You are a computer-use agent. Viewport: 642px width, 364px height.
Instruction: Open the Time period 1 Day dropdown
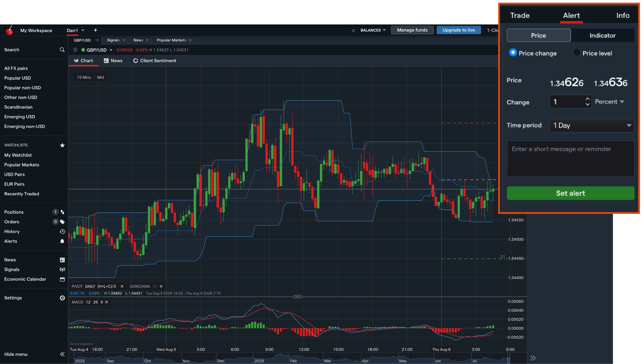tap(592, 125)
